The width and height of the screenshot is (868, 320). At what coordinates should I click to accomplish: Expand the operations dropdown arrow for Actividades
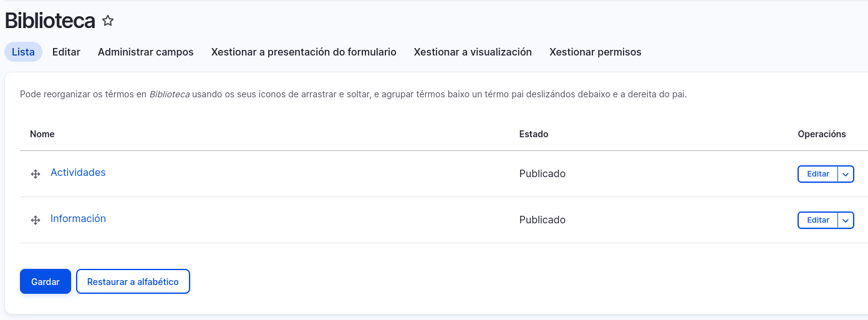(846, 174)
